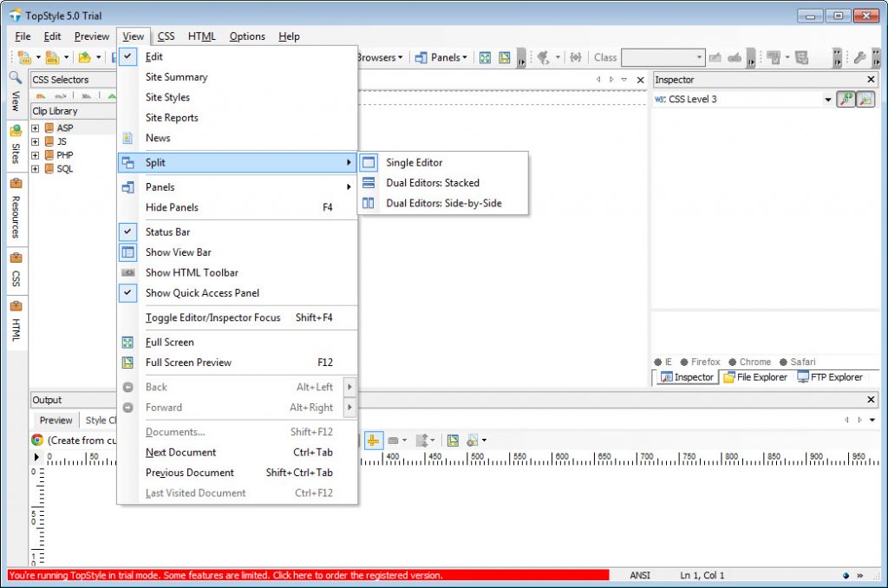Select Dual Editors: Side-by-Side option
888x588 pixels.
pyautogui.click(x=443, y=203)
